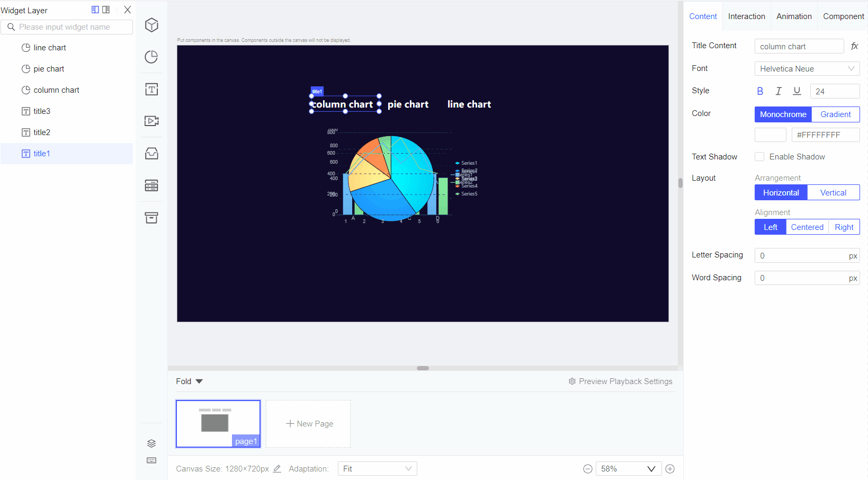Select the title2 layer

(67, 132)
